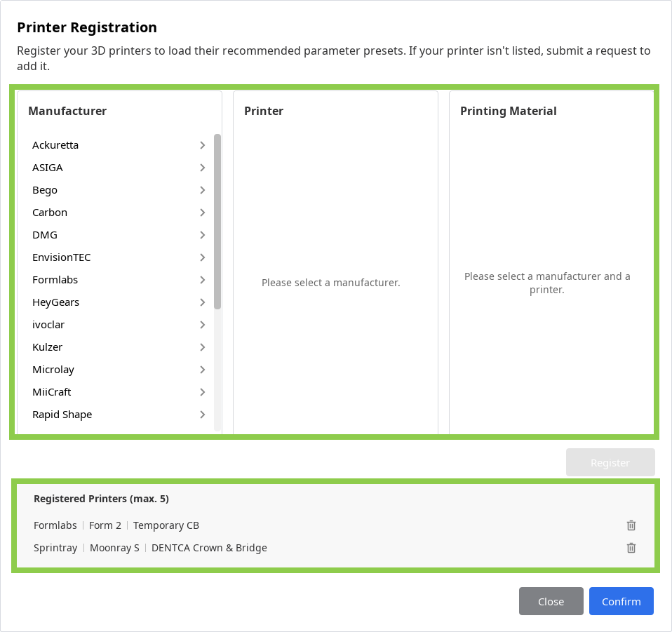Expand Ackuretta manufacturer chevron
The image size is (672, 632).
coord(202,145)
